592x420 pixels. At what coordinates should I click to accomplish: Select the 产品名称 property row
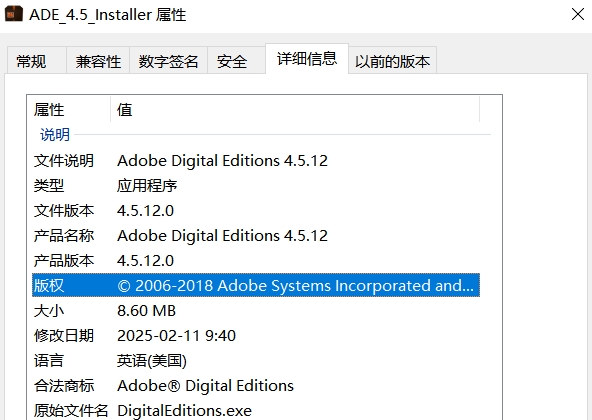(256, 236)
